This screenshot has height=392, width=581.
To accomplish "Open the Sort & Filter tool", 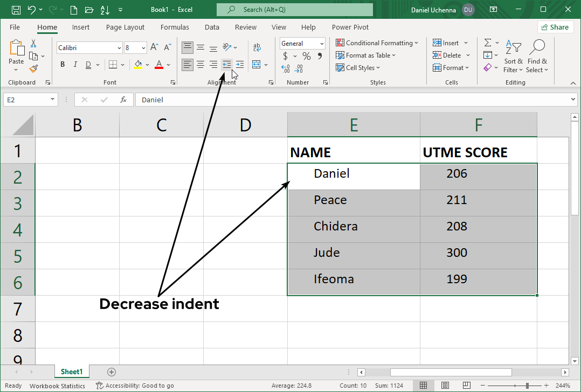I will [513, 55].
